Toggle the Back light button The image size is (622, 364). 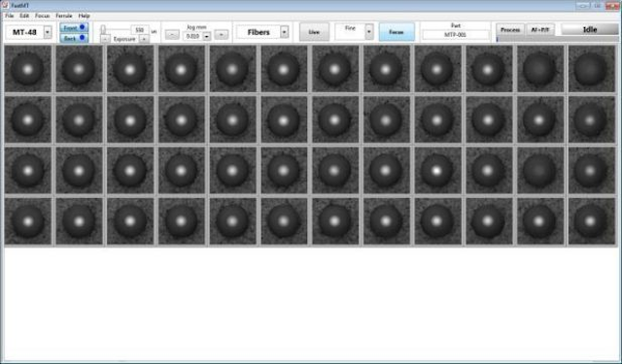(74, 38)
